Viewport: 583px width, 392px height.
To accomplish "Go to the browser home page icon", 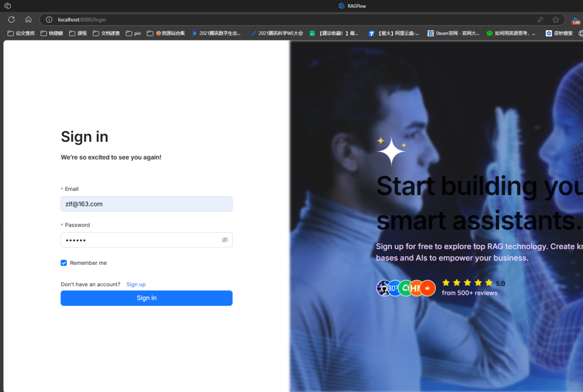I will click(28, 19).
